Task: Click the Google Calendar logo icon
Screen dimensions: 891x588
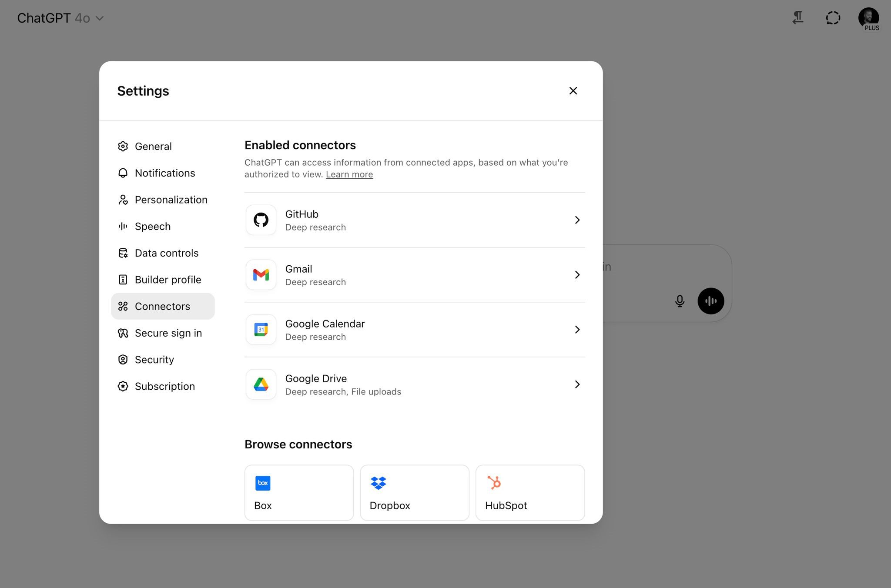Action: pos(261,330)
